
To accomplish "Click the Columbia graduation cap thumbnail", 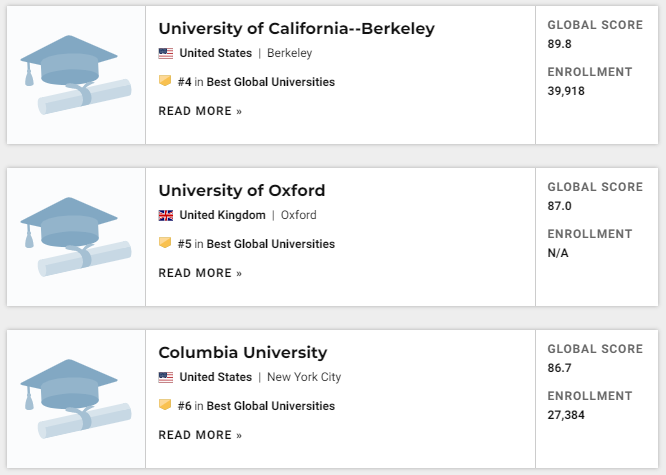I will 76,399.
